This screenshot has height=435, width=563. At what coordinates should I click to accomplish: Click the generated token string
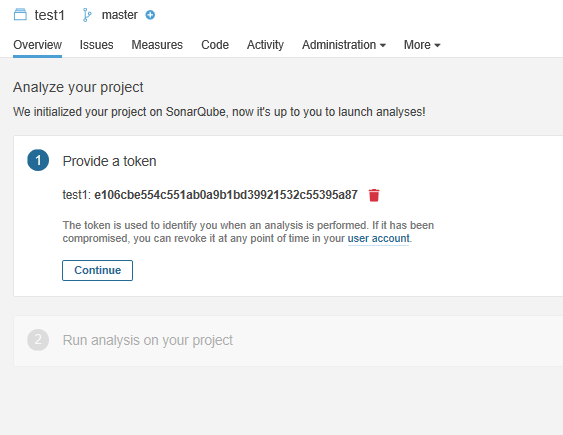click(x=226, y=195)
